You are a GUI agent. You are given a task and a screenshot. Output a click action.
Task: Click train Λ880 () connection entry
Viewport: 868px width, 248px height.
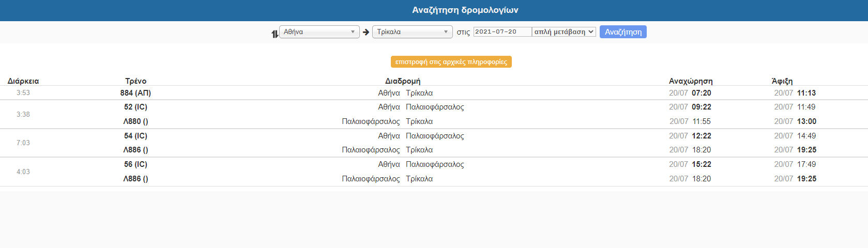pyautogui.click(x=135, y=121)
